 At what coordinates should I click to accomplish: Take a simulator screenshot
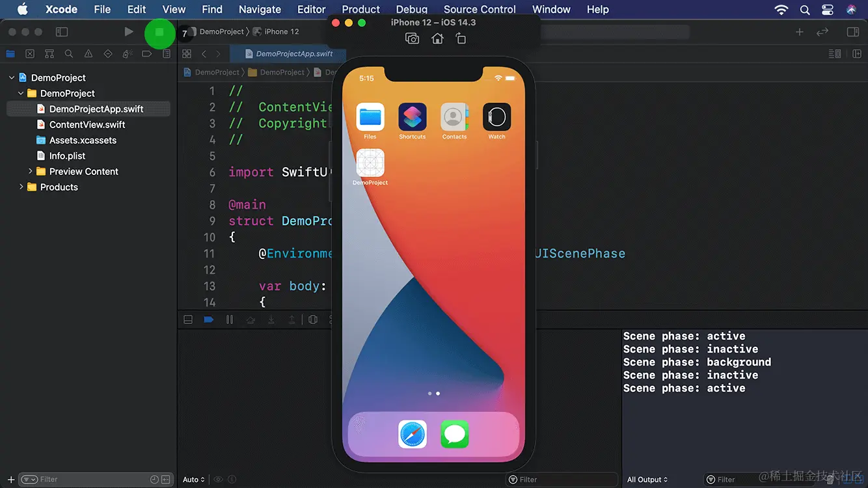[412, 39]
